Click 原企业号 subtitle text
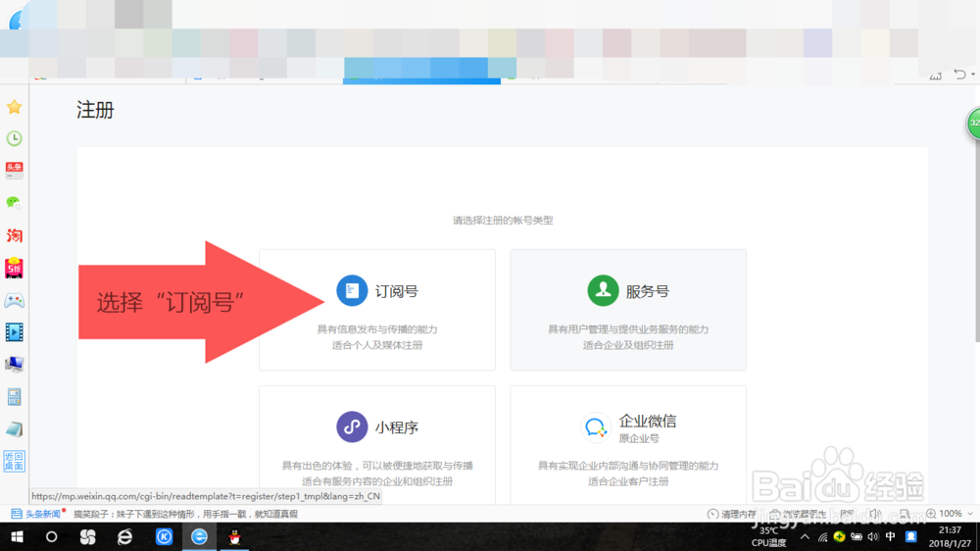The height and width of the screenshot is (551, 980). [639, 438]
